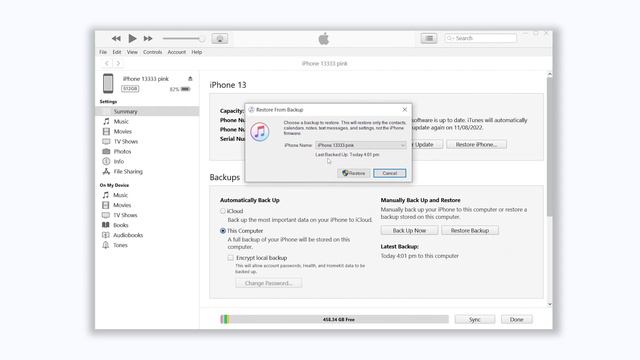
Task: Select Summary in Settings sidebar
Action: [147, 111]
